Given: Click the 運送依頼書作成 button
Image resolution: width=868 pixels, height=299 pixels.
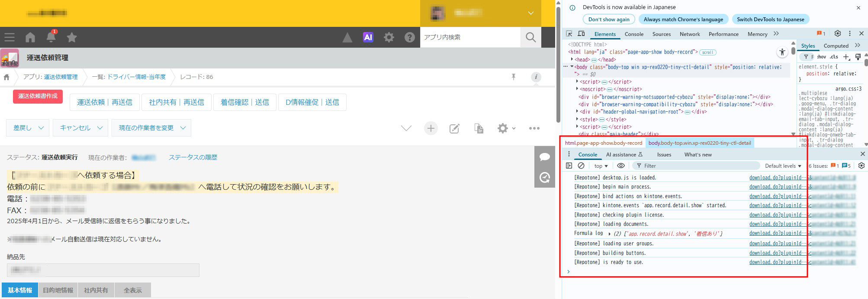Looking at the screenshot, I should click(x=38, y=96).
